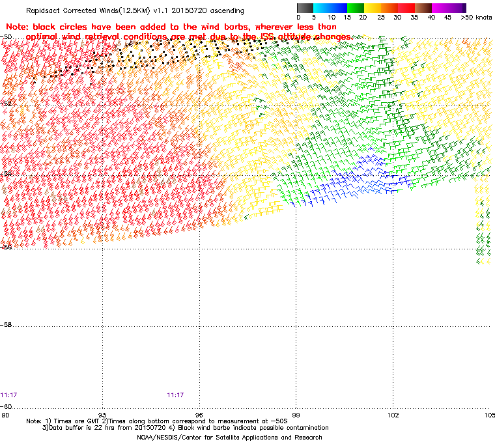Click the 105 longitude axis label
Viewport: 495px width, 448px height.
[x=490, y=415]
